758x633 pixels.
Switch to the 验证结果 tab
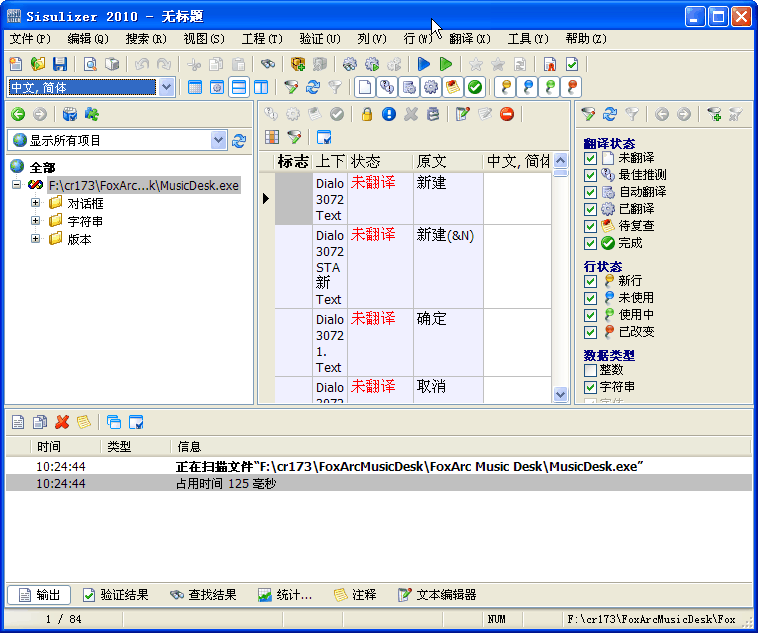click(115, 595)
